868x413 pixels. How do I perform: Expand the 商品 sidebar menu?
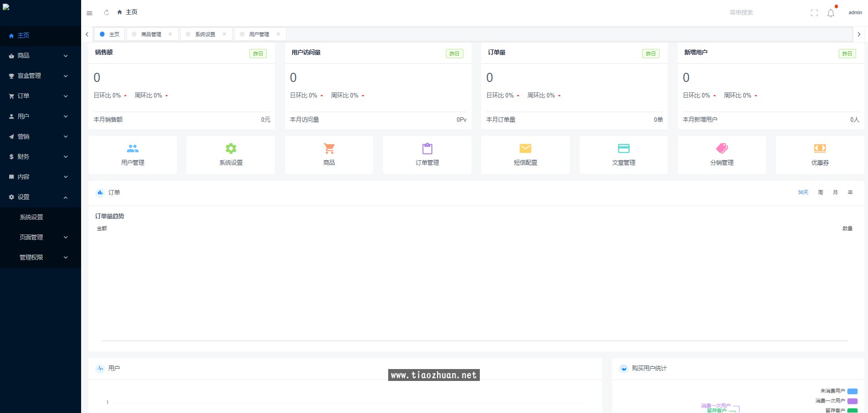click(40, 55)
